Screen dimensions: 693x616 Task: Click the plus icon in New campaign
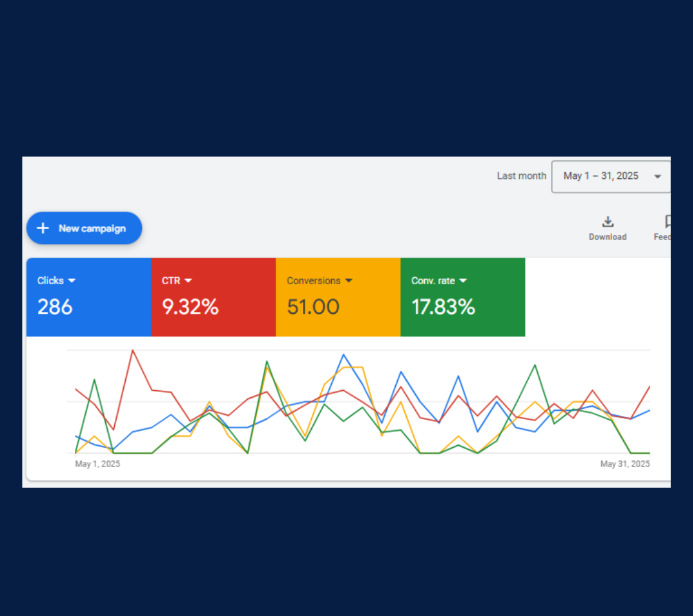43,228
